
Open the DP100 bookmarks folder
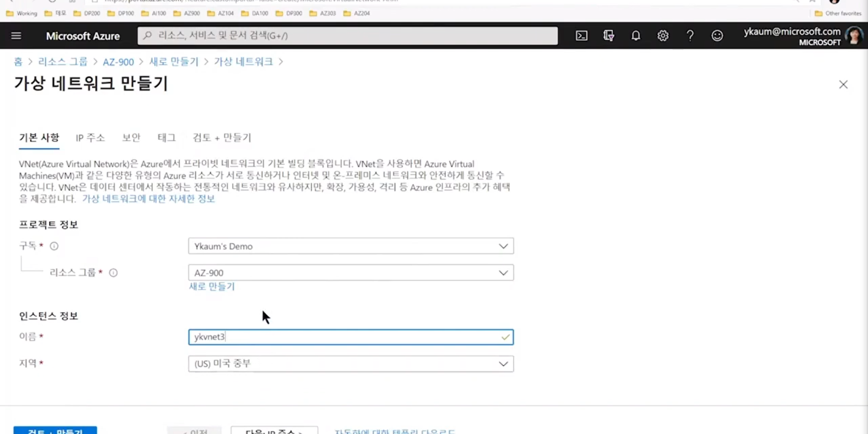[121, 13]
